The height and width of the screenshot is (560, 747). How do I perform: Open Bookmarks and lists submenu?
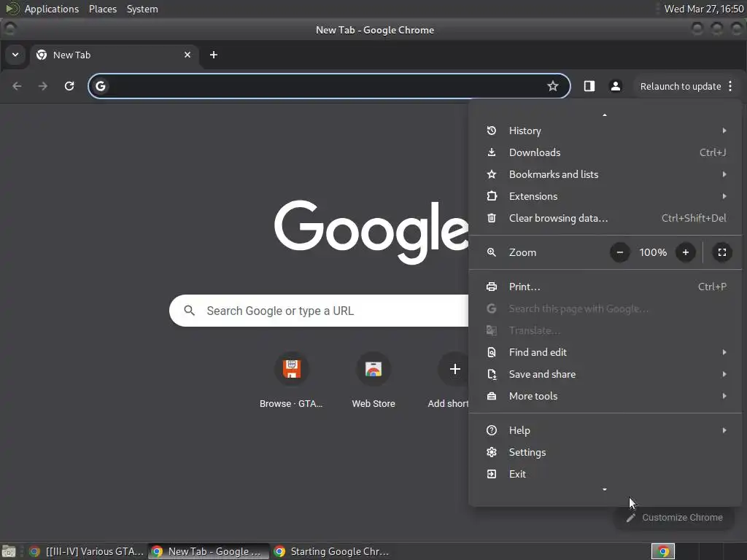(x=605, y=174)
